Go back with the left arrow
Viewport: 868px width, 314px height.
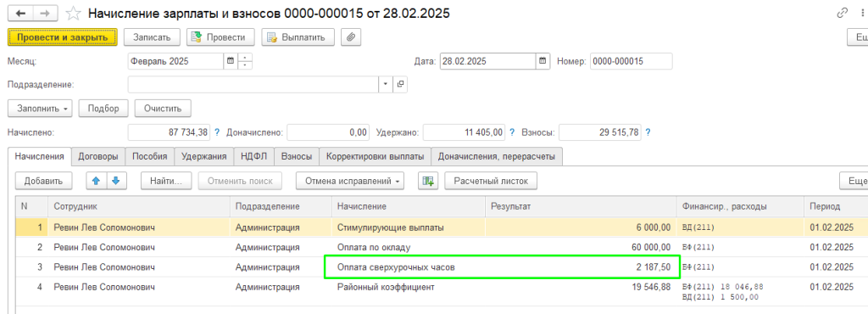click(x=20, y=13)
